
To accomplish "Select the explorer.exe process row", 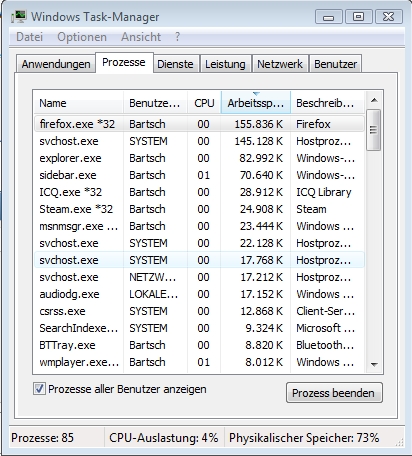I will [199, 158].
